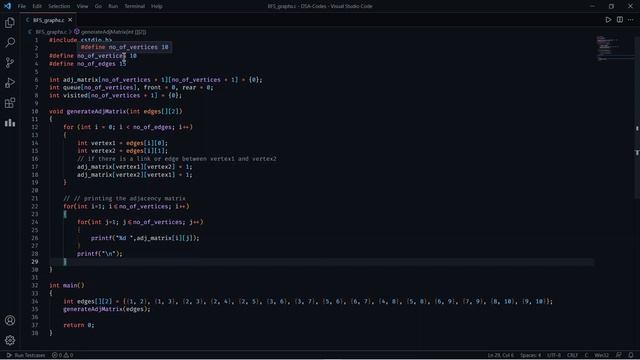
Task: Click adj_matrix[vertex1][vertex2] = 1 on line 17
Action: (135, 167)
